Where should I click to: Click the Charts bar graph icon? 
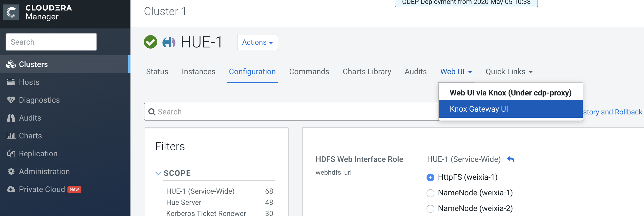11,136
